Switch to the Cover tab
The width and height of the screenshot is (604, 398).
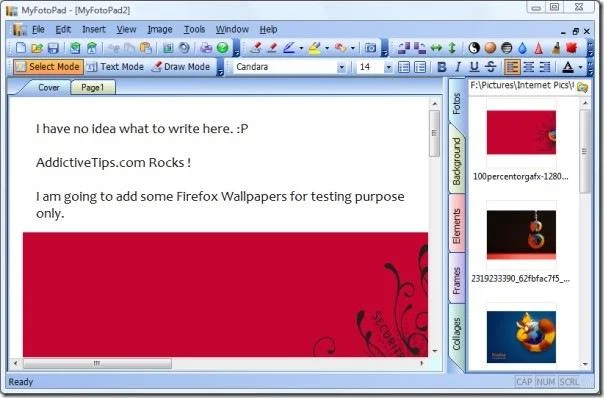tap(49, 87)
